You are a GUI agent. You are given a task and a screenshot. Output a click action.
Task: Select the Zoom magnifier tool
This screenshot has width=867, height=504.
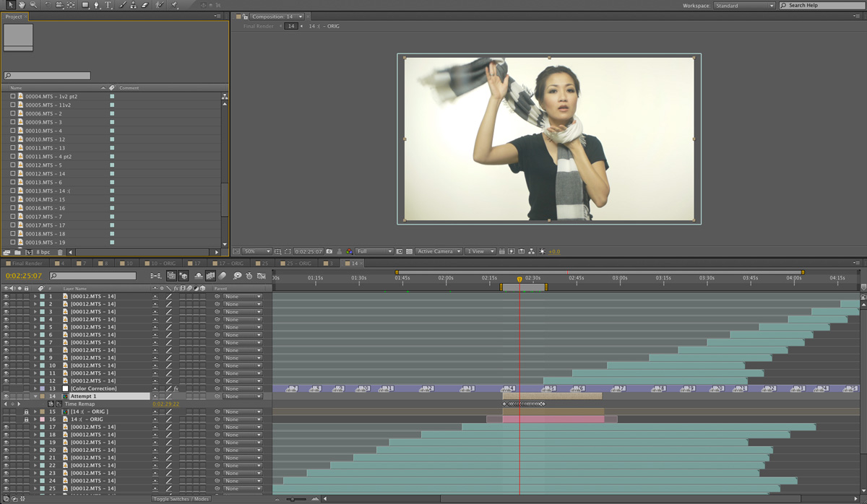click(33, 5)
